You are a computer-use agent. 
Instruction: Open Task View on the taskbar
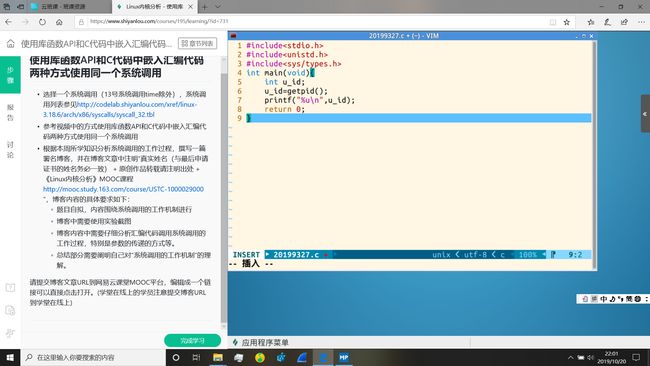coord(196,357)
